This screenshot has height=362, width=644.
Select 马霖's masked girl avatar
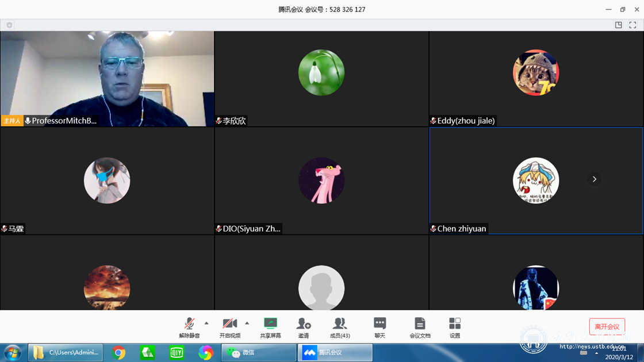pyautogui.click(x=107, y=180)
